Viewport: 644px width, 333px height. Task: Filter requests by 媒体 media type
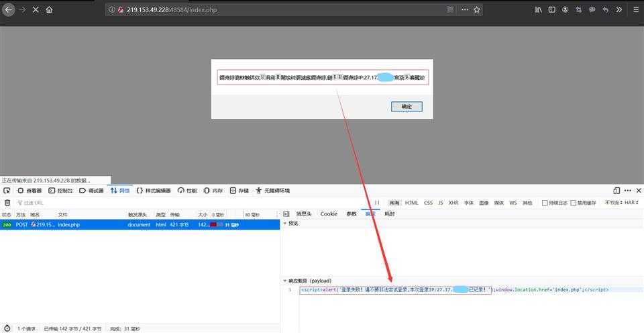coord(499,203)
